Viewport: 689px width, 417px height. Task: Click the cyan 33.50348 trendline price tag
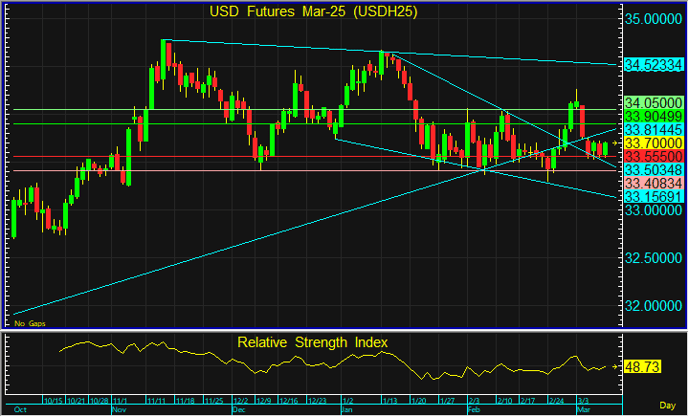(x=654, y=171)
